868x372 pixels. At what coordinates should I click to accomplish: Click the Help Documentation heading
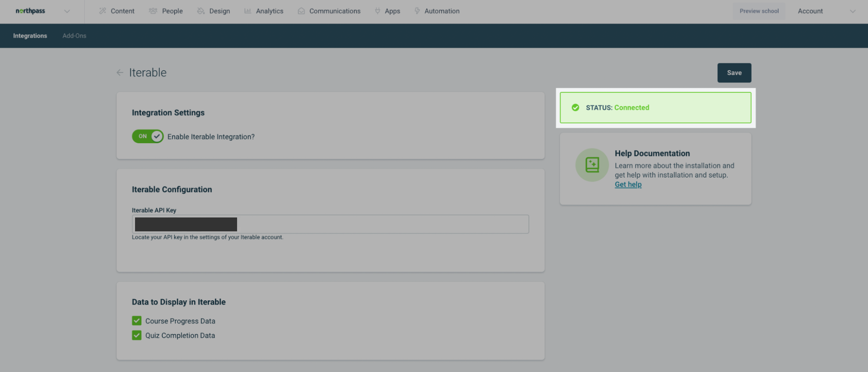(652, 153)
